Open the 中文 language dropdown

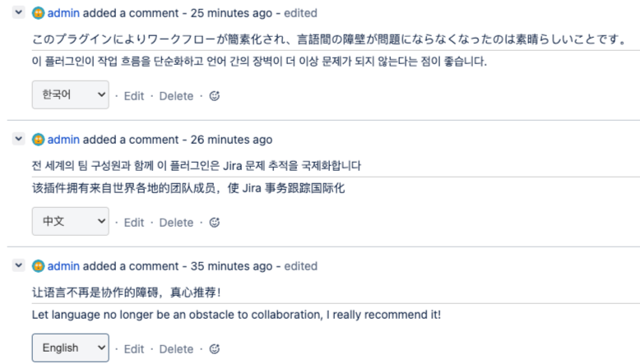pyautogui.click(x=70, y=222)
